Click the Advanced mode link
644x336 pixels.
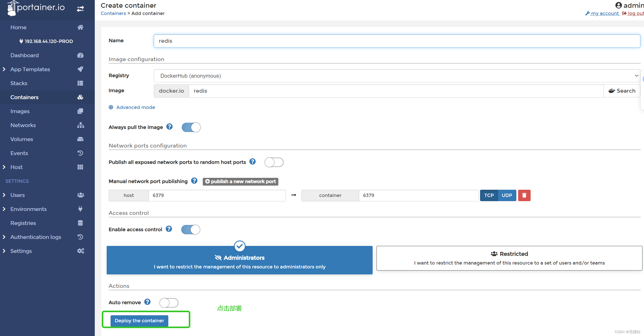coord(136,107)
